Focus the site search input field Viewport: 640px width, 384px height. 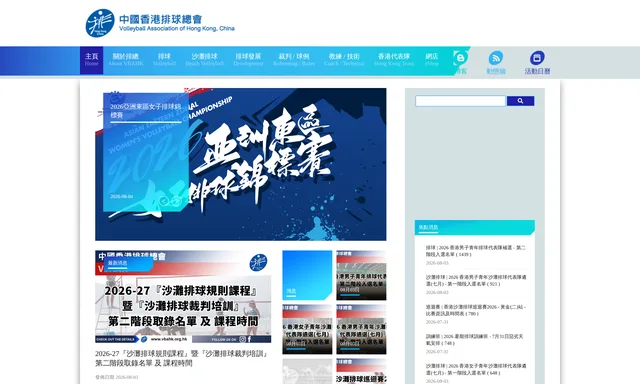(460, 101)
